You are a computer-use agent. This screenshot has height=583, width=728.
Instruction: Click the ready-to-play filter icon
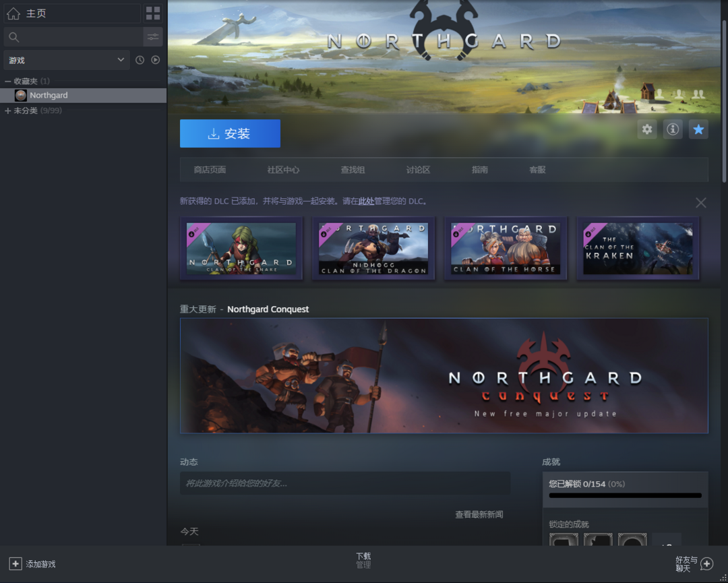point(156,60)
